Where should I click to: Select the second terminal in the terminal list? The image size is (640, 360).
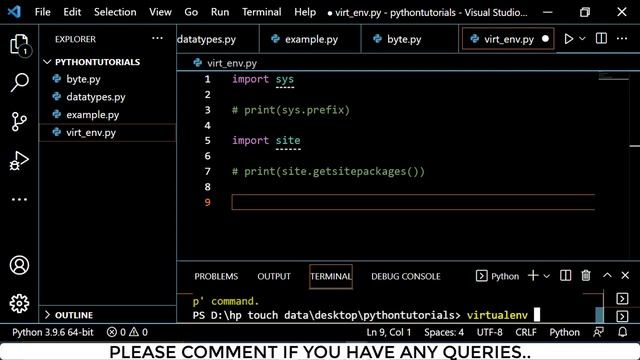coord(622,316)
